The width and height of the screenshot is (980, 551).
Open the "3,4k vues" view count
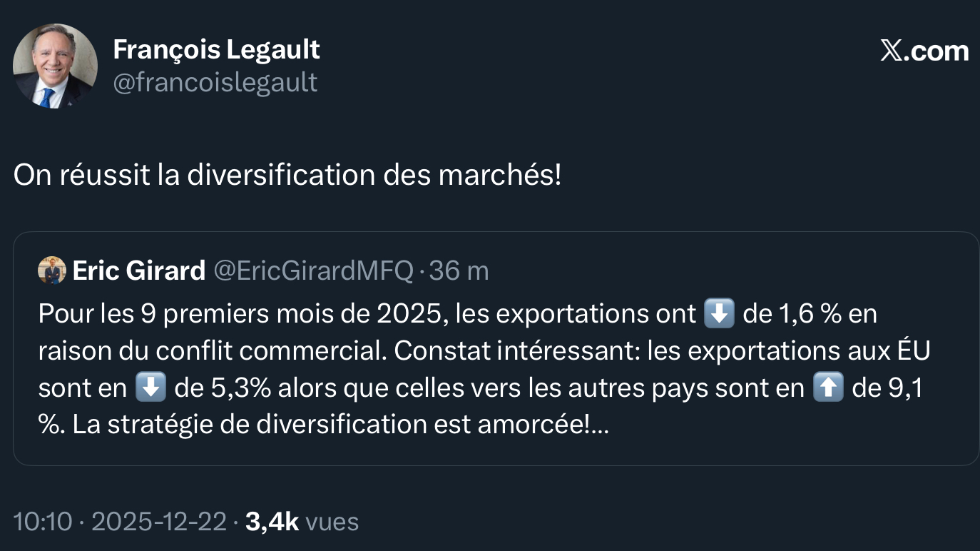(x=302, y=522)
